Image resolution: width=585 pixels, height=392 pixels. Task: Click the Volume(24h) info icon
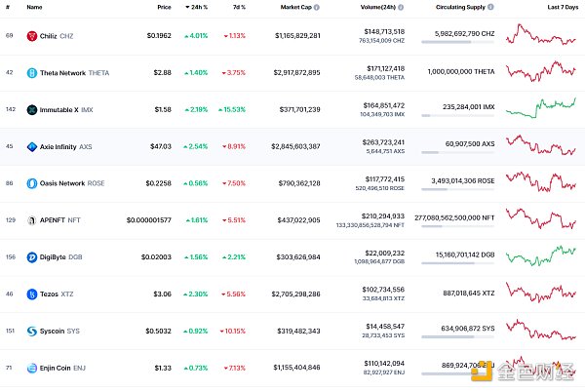point(401,7)
